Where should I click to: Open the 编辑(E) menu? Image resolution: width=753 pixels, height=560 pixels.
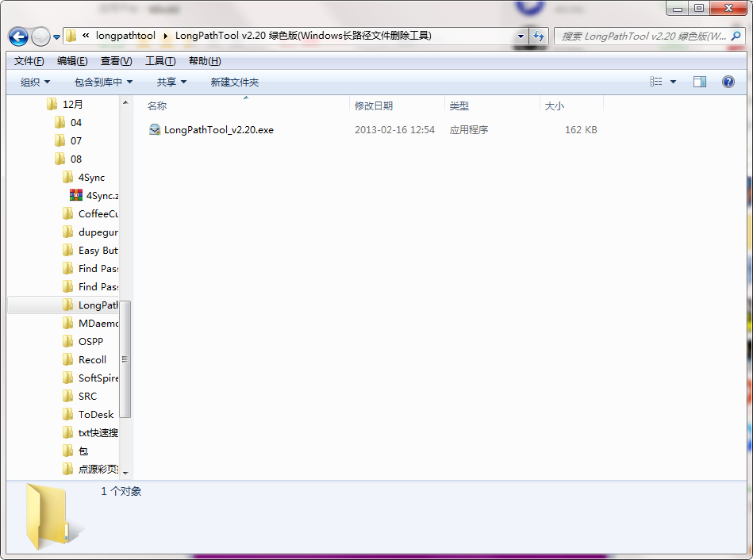point(72,61)
